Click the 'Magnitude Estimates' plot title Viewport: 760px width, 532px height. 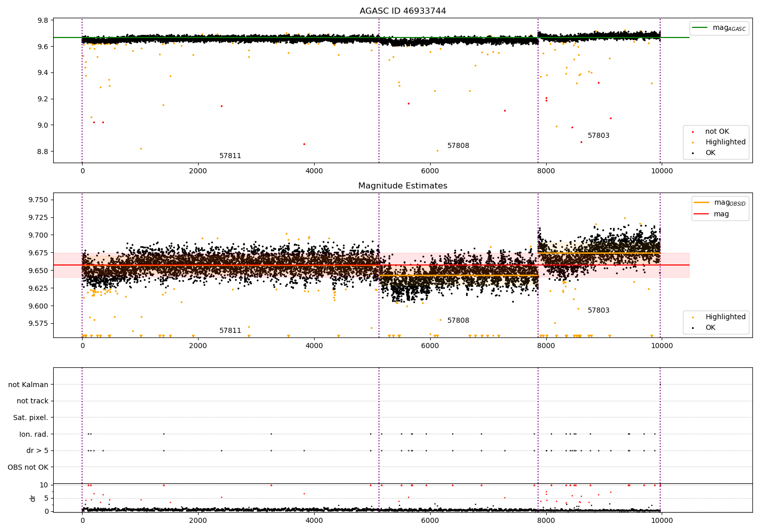(x=403, y=186)
